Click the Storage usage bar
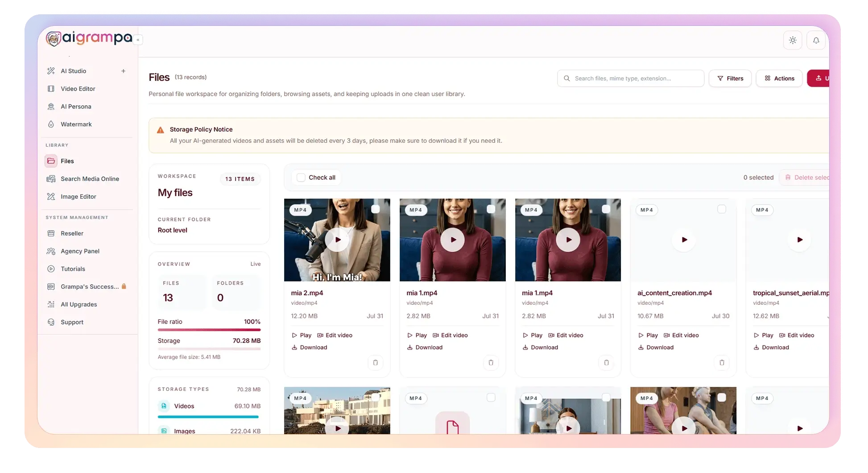Viewport: 868px width, 473px height. coord(209,349)
